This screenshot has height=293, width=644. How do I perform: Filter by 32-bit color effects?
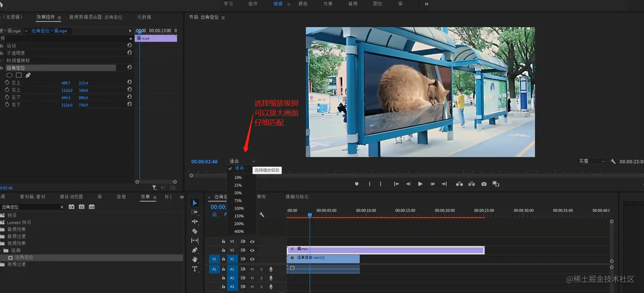(81, 207)
